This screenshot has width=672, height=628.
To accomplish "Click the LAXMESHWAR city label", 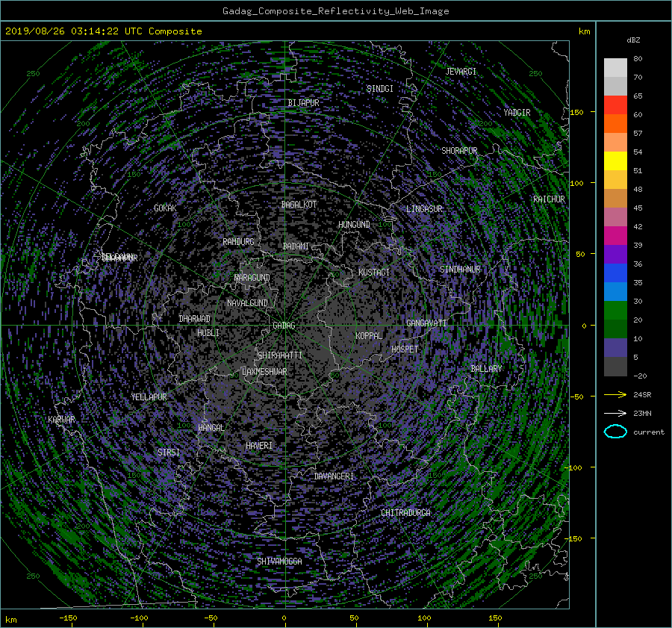I will [264, 372].
